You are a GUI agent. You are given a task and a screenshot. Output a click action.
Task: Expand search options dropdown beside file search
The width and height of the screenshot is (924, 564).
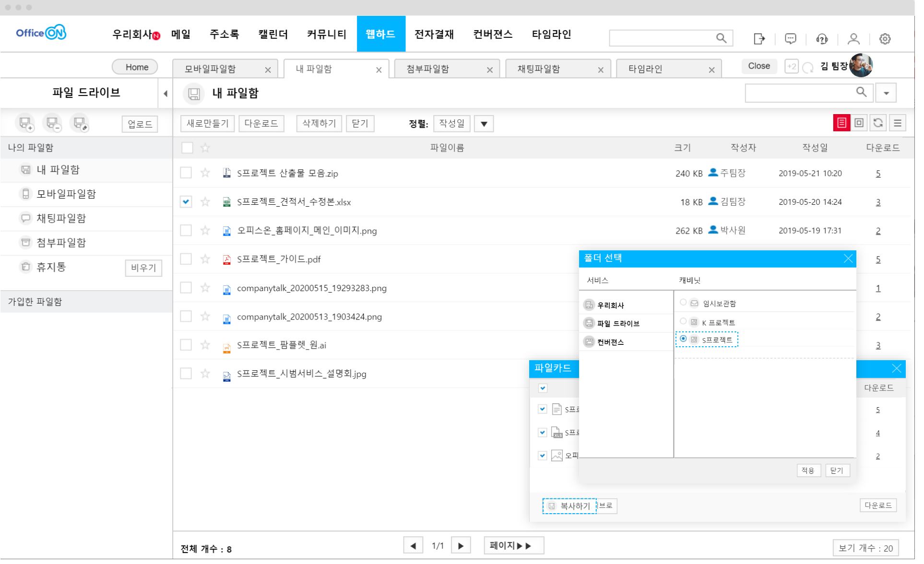point(886,93)
